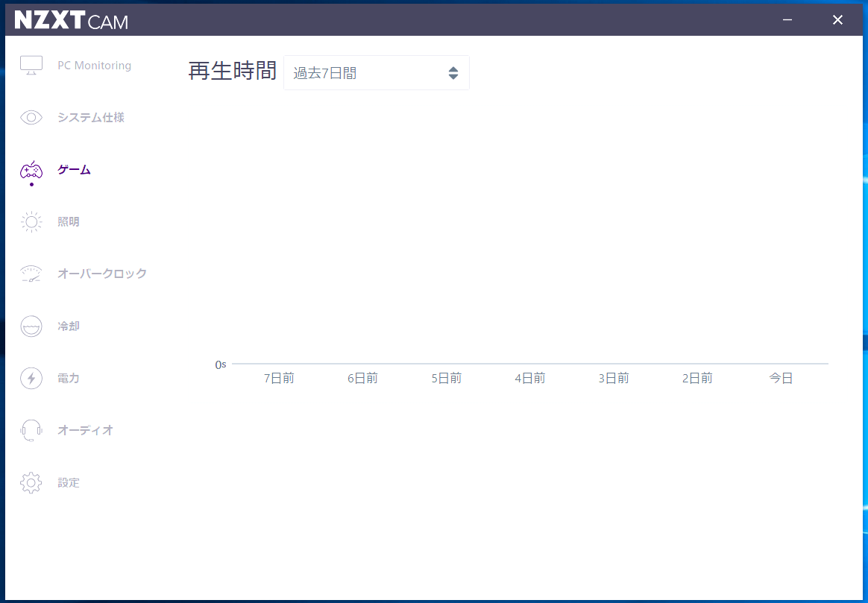Switch to オーバークロック section
Image resolution: width=868 pixels, height=603 pixels.
[x=102, y=274]
